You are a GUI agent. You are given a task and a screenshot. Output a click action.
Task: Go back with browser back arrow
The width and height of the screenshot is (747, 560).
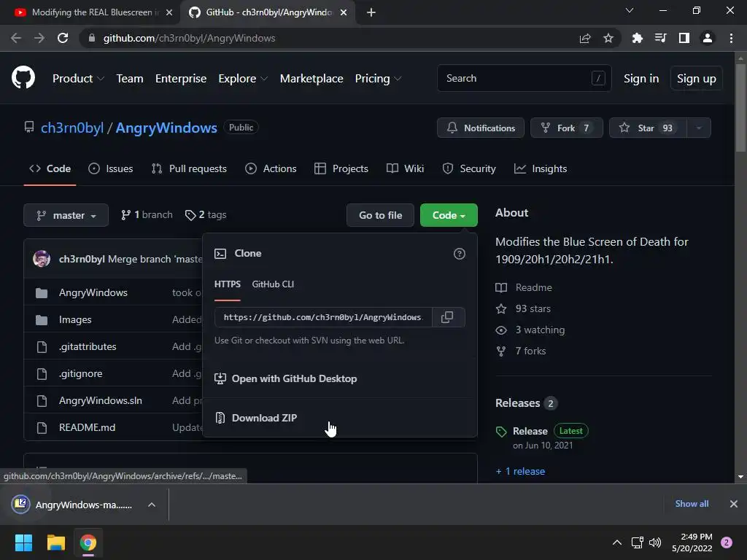[16, 38]
